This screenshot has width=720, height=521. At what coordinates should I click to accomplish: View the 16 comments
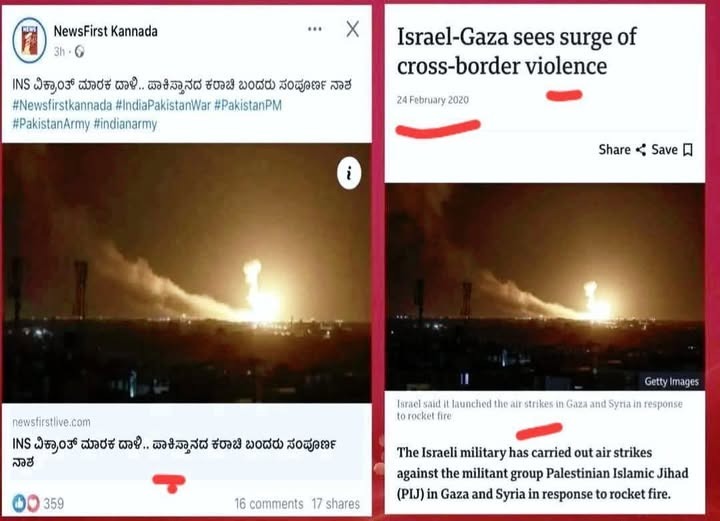269,504
